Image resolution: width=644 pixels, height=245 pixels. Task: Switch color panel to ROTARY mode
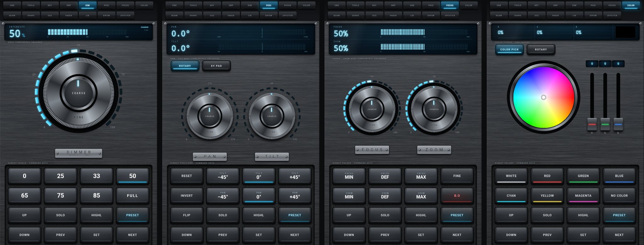pos(541,49)
